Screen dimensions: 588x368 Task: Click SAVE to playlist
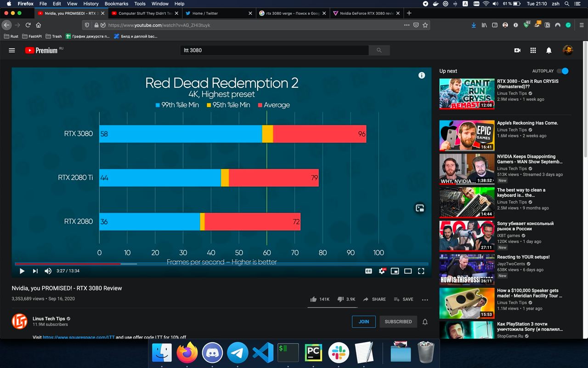click(403, 299)
